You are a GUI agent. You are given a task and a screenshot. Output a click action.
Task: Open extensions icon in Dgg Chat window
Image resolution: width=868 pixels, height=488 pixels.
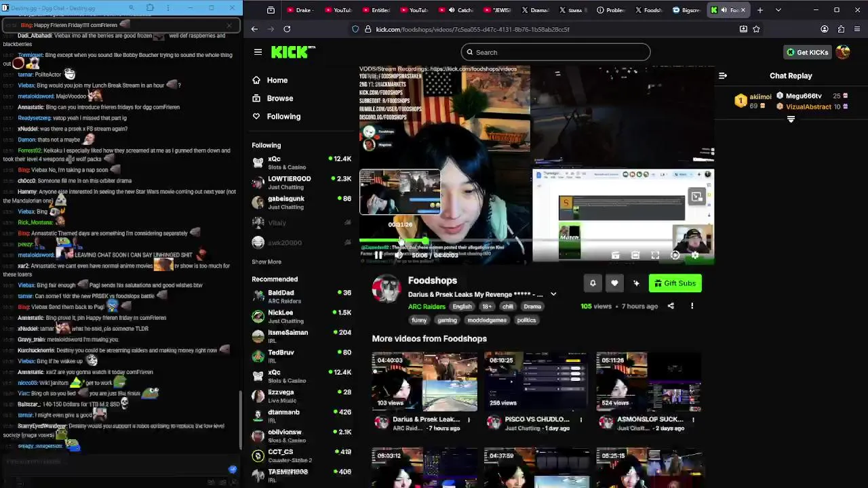coord(150,8)
